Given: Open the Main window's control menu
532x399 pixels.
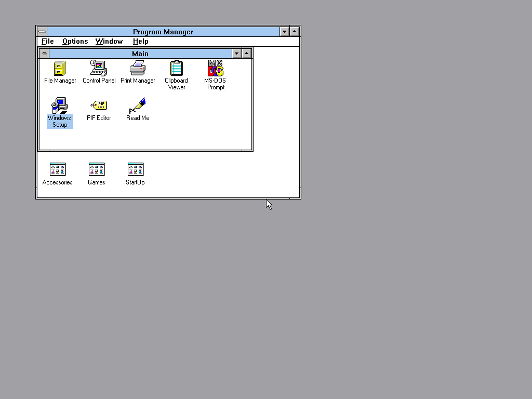Looking at the screenshot, I should point(44,53).
